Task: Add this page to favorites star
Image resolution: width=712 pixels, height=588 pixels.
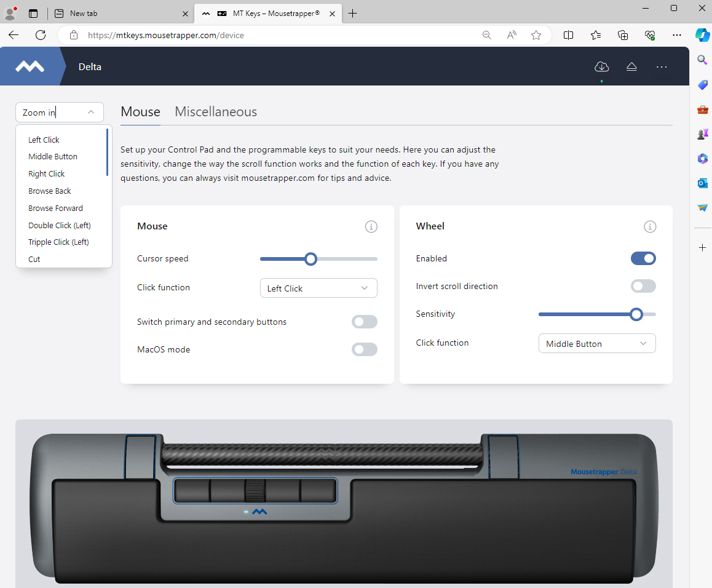Action: point(536,35)
